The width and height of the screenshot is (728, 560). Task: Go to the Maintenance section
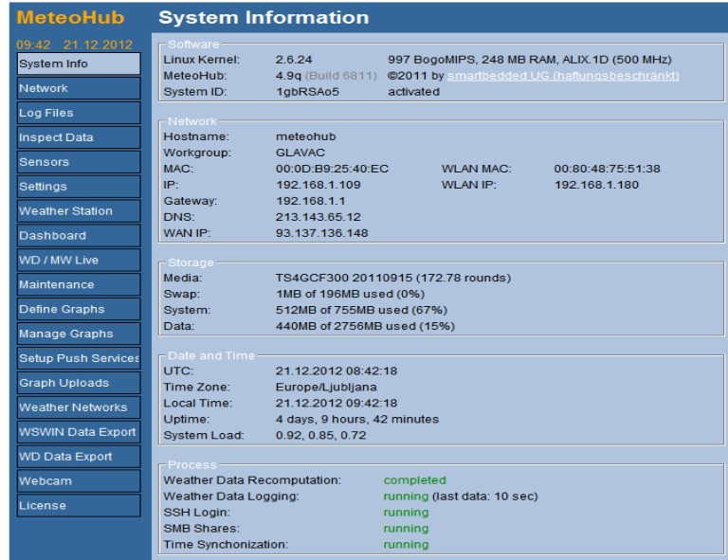pos(78,284)
